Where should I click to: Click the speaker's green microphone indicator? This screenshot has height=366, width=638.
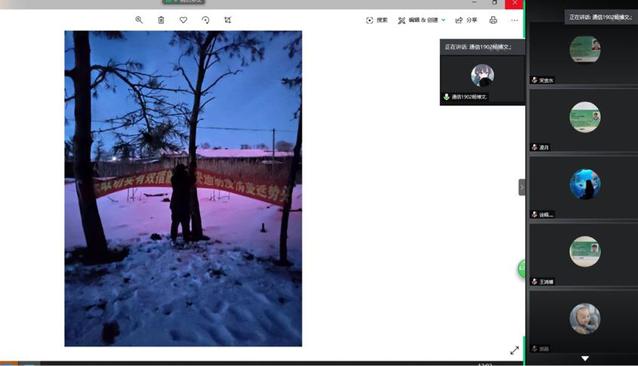pos(446,97)
